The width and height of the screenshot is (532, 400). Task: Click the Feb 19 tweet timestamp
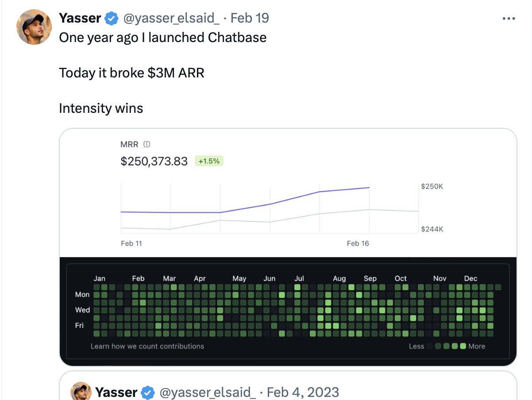click(x=250, y=18)
